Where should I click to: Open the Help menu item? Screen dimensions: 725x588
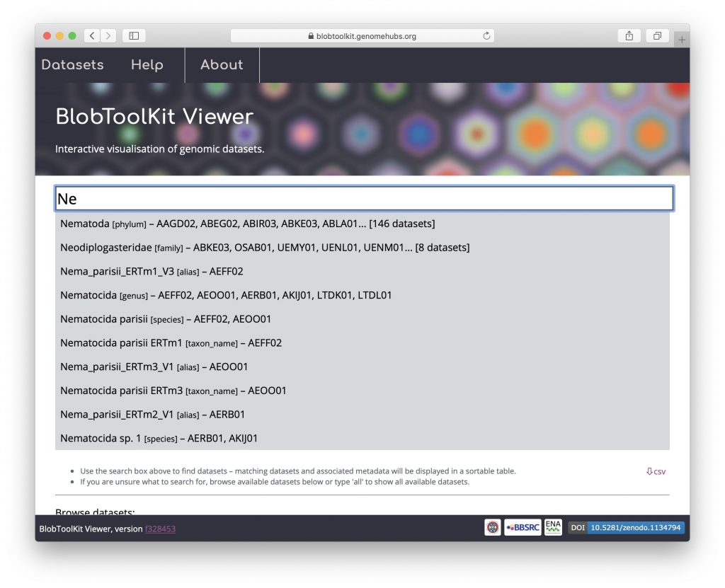(x=147, y=65)
